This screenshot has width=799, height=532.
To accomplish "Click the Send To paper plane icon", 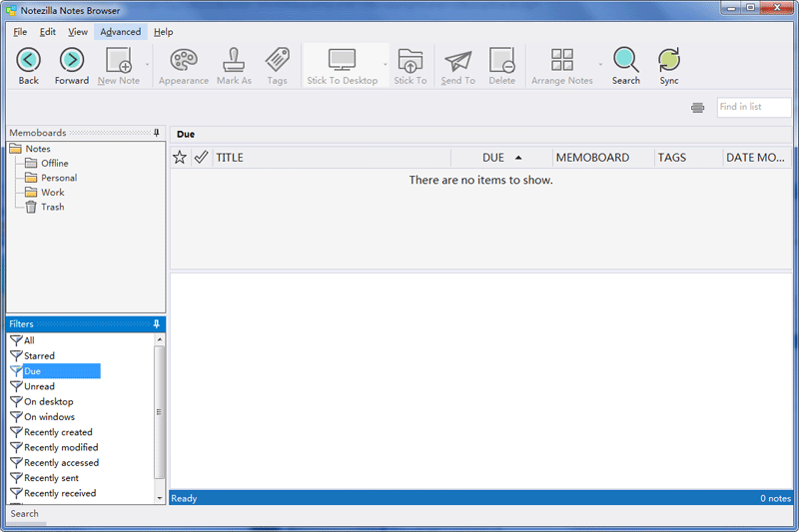I will coord(458,61).
